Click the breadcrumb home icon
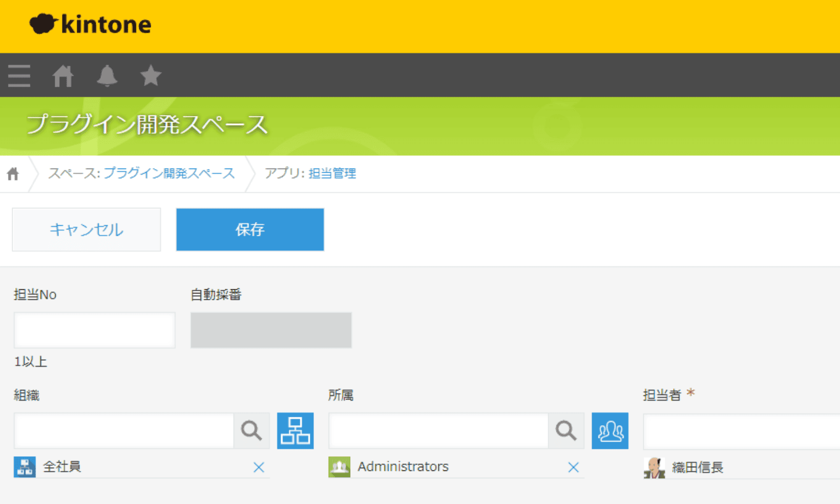Viewport: 840px width, 504px height. coord(13,174)
